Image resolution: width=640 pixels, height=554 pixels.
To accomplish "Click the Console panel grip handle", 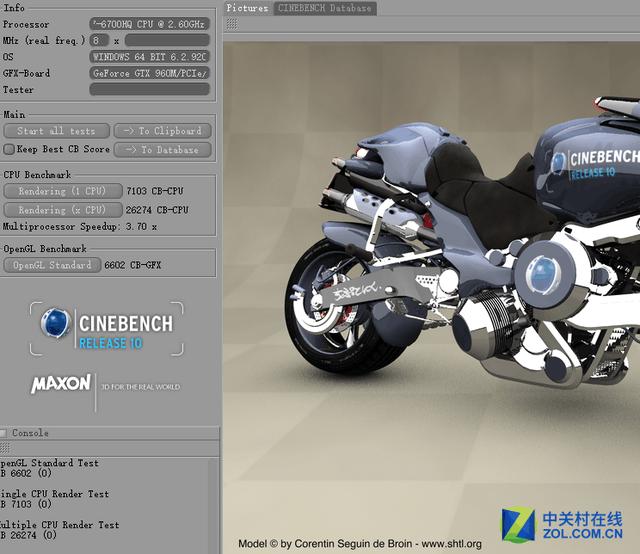I will 4,448.
